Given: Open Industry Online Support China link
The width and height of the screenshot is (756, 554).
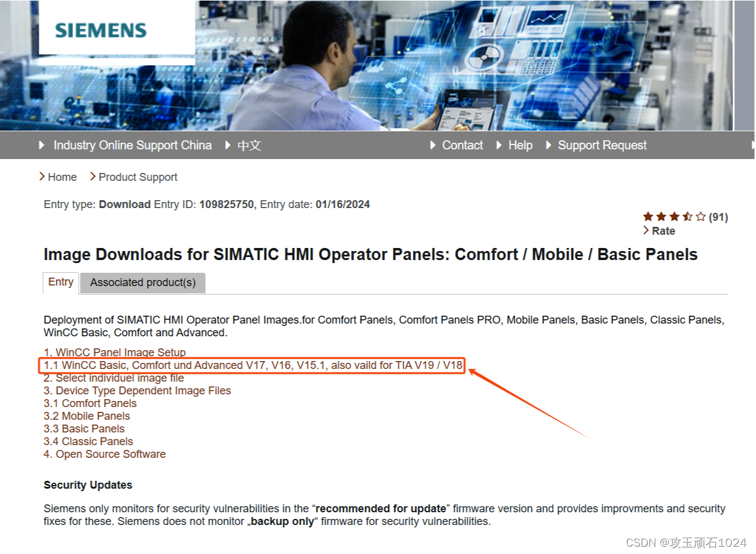Looking at the screenshot, I should (133, 145).
